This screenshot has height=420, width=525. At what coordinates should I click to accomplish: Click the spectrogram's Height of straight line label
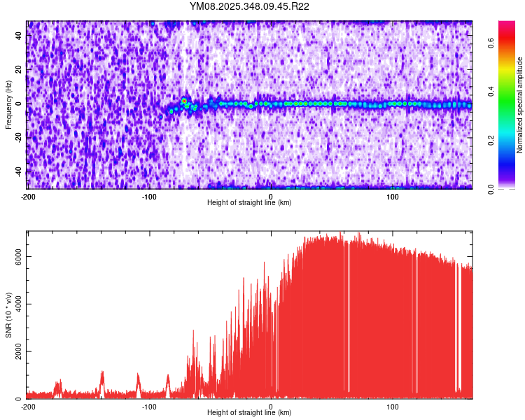pos(249,203)
